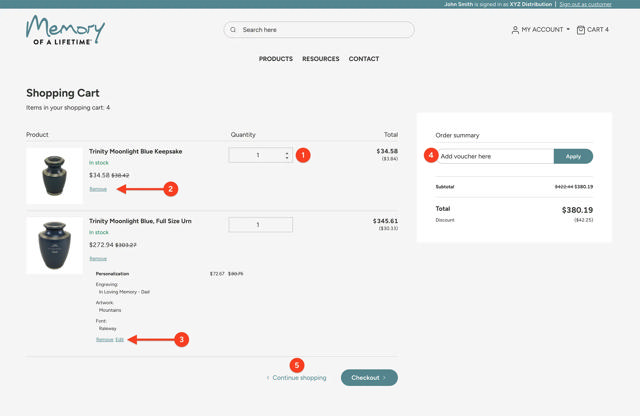Image resolution: width=640 pixels, height=416 pixels.
Task: Click the search magnifier icon
Action: (x=233, y=30)
